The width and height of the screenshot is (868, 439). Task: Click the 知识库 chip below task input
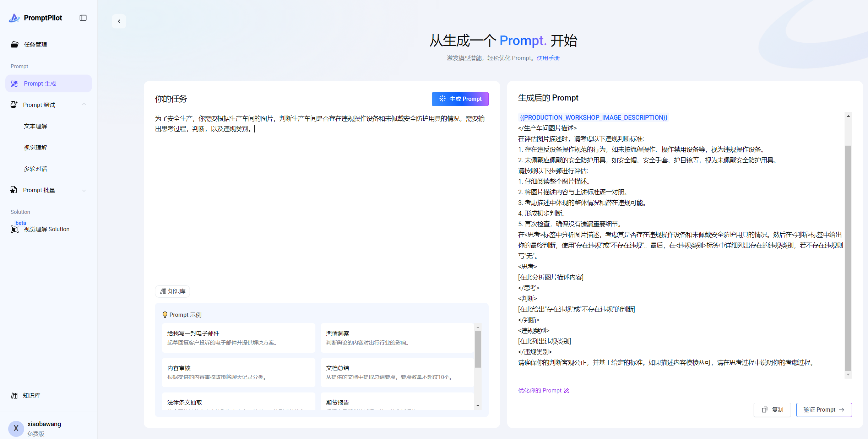pyautogui.click(x=173, y=291)
